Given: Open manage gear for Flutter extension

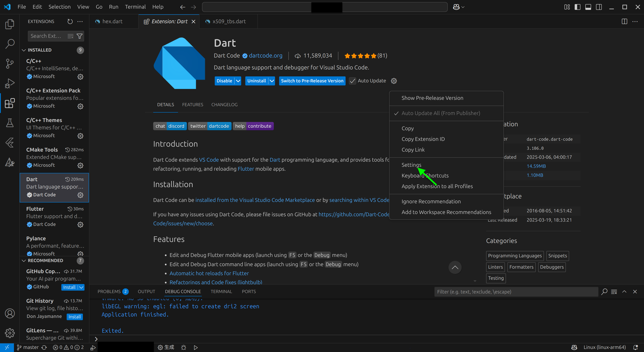Looking at the screenshot, I should [x=80, y=224].
